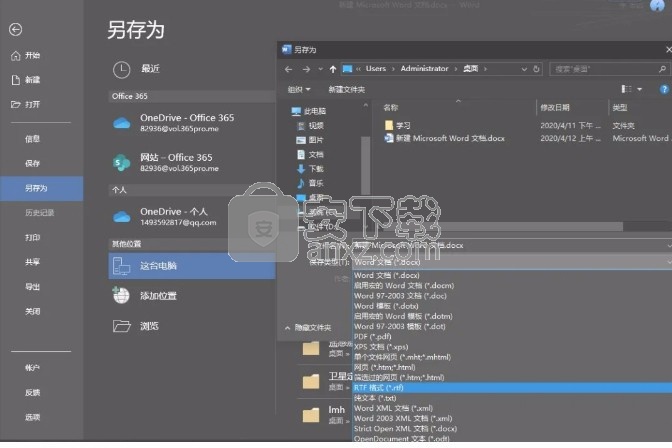
Task: Go to the 打印 page
Action: [33, 237]
